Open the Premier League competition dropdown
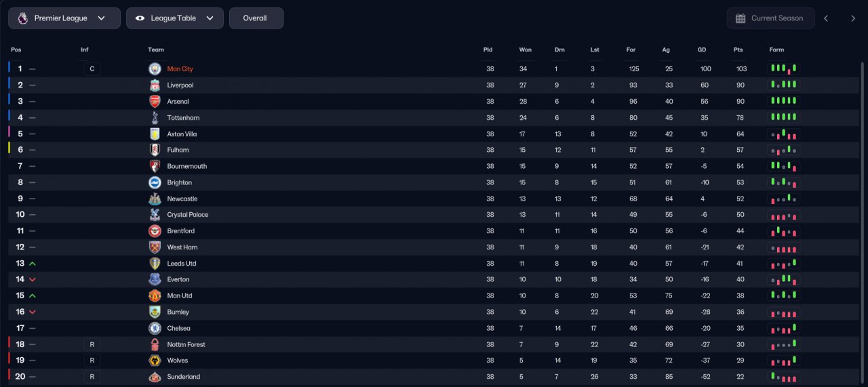This screenshot has height=387, width=868. pos(64,18)
